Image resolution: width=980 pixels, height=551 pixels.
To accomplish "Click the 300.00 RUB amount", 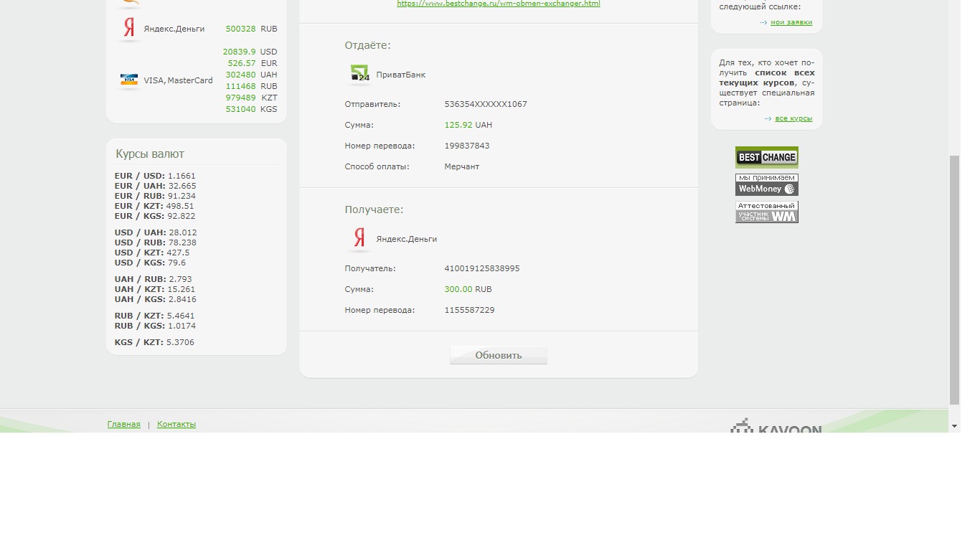I will (468, 289).
